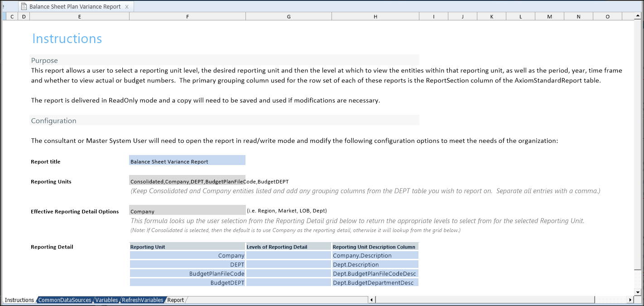This screenshot has width=644, height=306.
Task: Click the 'Reporting Unit Description Column' header
Action: [x=375, y=247]
